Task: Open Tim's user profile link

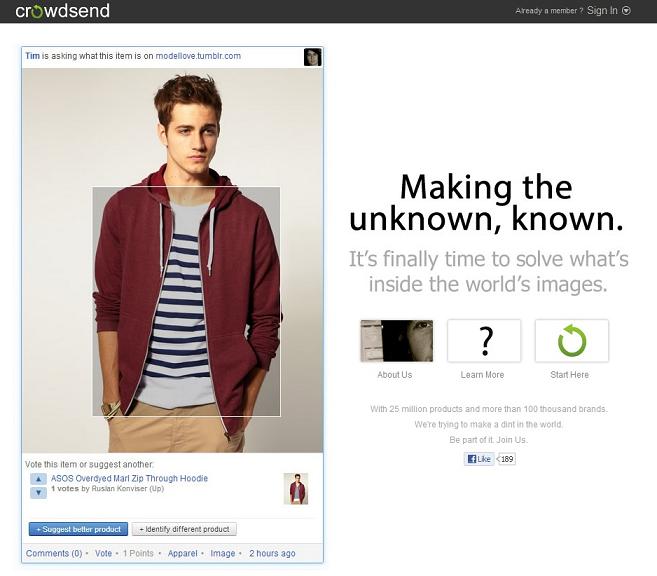Action: (32, 56)
